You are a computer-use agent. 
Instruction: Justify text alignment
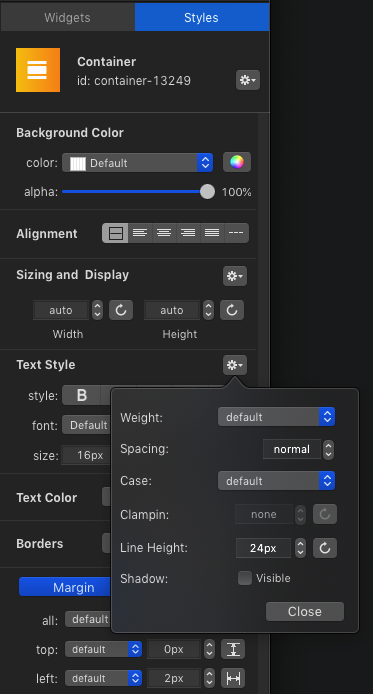coord(212,233)
